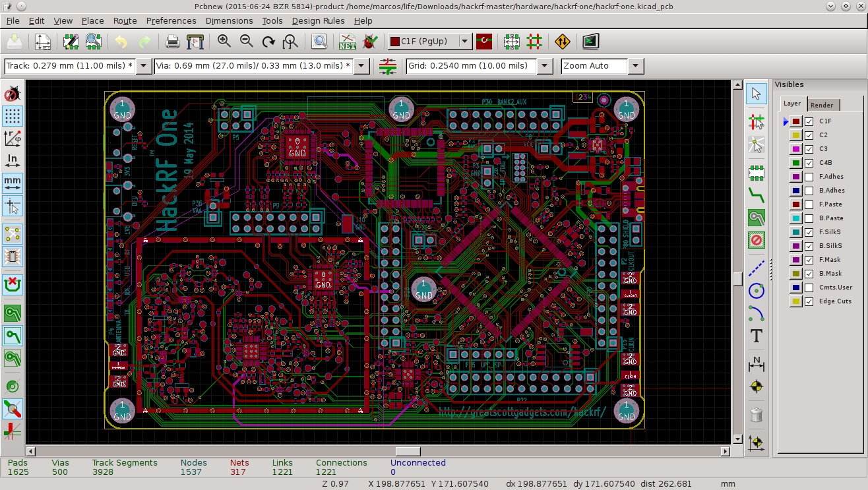Click the B.SilkS layer name
This screenshot has height=490, width=868.
830,245
